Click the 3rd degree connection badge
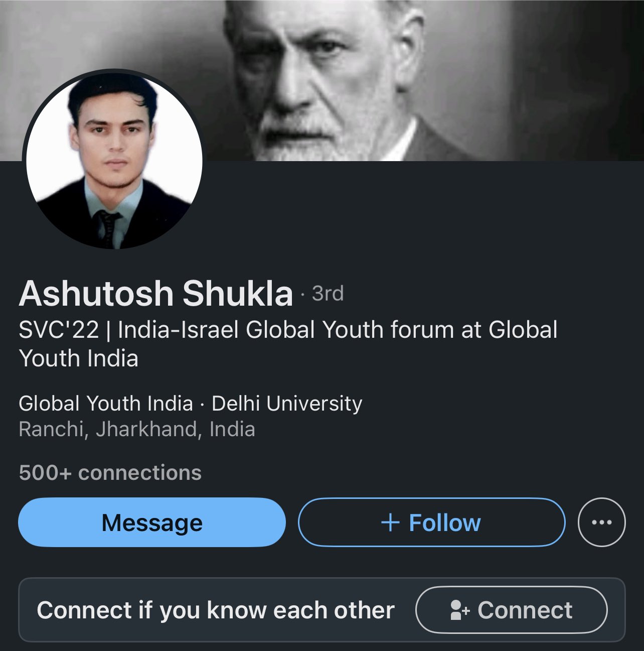The image size is (644, 651). click(328, 294)
